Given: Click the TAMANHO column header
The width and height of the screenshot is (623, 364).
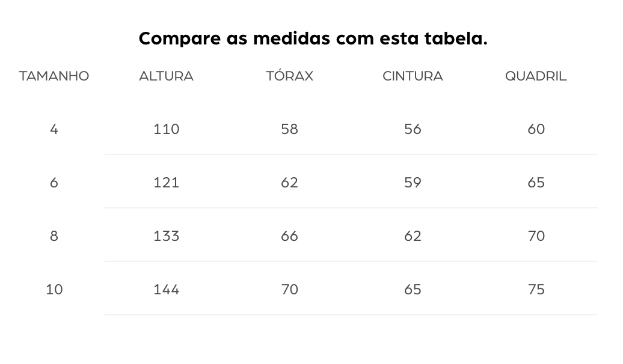Looking at the screenshot, I should point(54,76).
